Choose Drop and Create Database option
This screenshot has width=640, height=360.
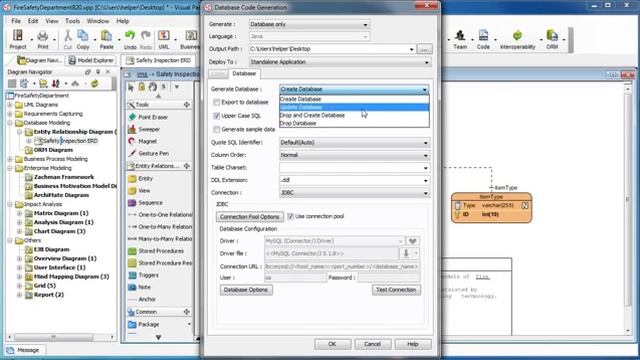click(354, 116)
